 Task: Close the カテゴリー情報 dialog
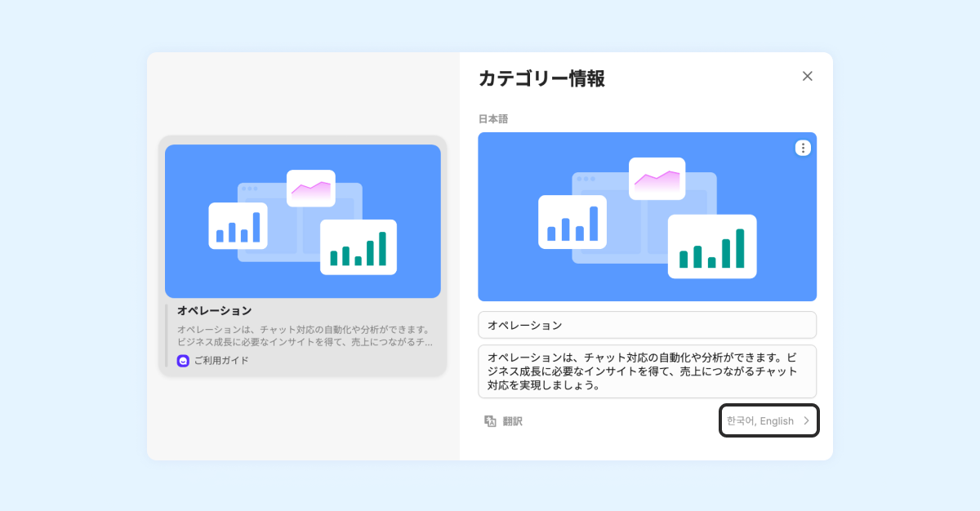coord(808,76)
